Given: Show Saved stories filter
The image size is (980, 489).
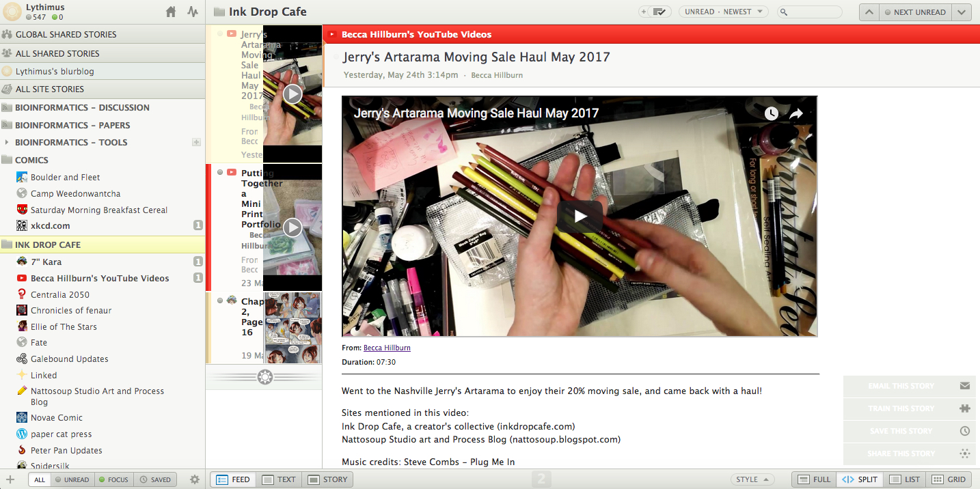Looking at the screenshot, I should [155, 479].
